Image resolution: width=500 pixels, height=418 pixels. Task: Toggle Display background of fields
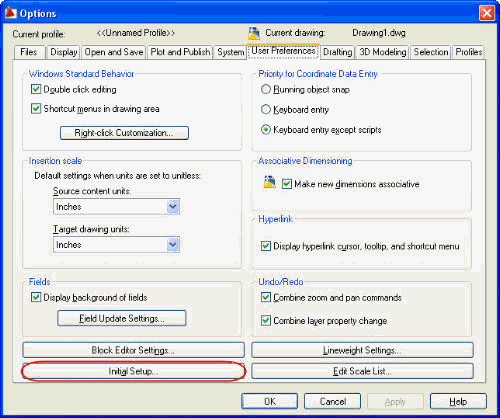[x=36, y=297]
